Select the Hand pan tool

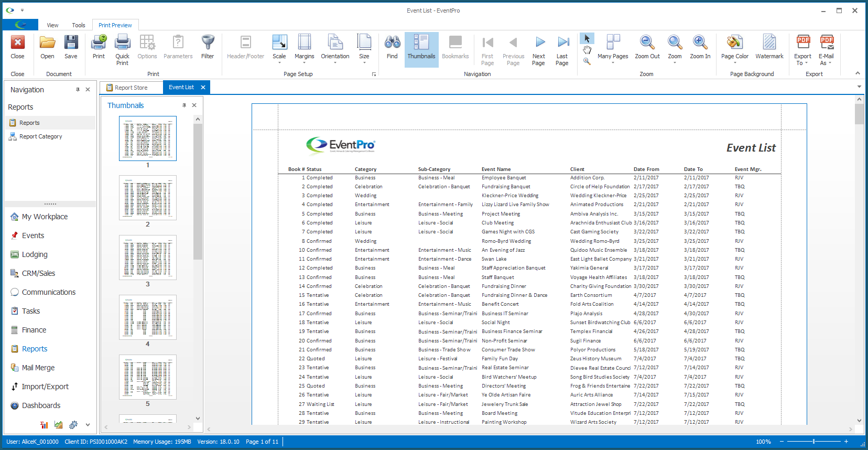(587, 50)
